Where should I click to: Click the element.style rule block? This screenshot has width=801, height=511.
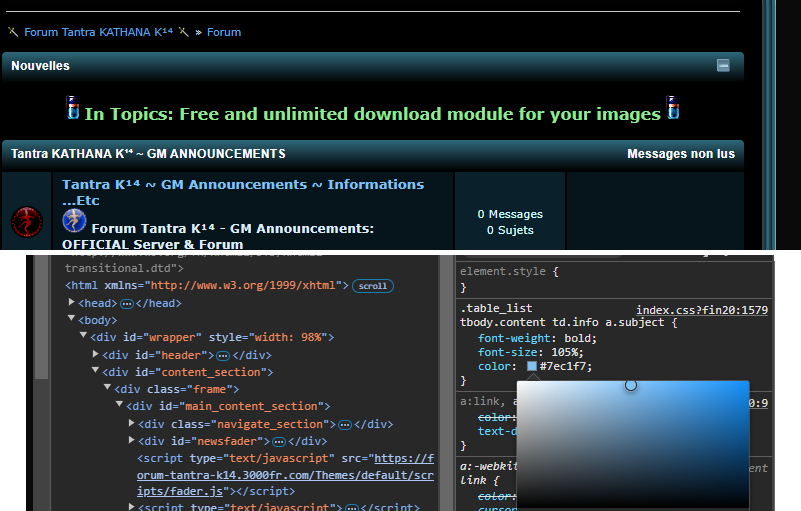click(615, 280)
